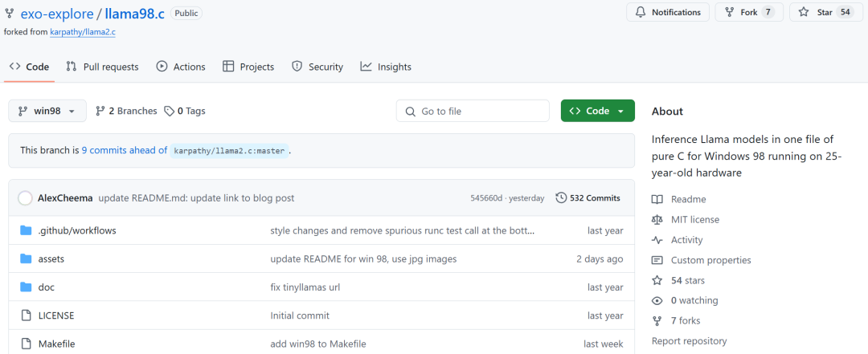Click AlexCheema's avatar circle
Viewport: 868px width, 354px height.
click(x=25, y=198)
